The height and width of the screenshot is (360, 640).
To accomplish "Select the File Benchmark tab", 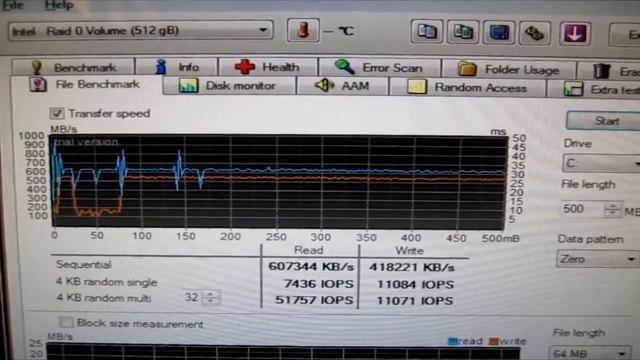I will (x=86, y=84).
